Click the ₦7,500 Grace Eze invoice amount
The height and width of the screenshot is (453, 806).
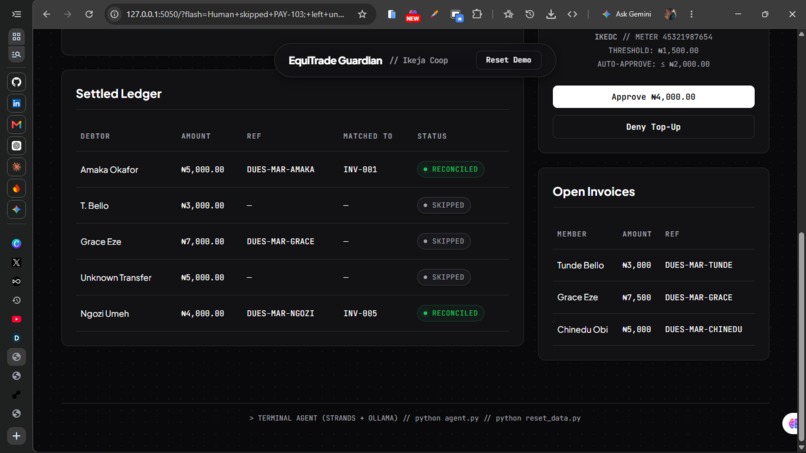click(x=636, y=297)
